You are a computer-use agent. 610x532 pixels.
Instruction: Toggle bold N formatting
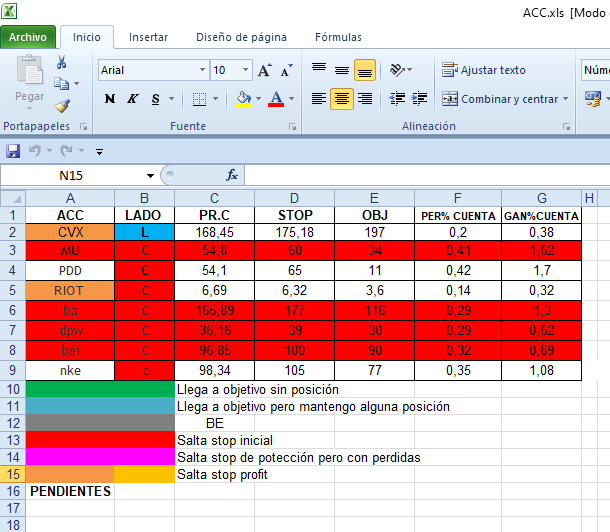click(110, 99)
